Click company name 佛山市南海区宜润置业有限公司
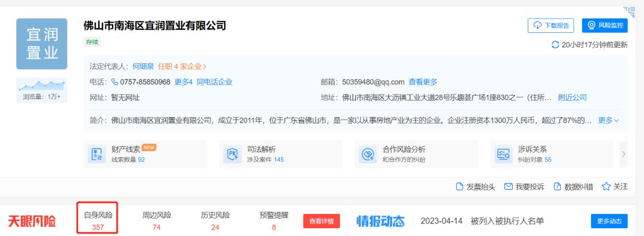The image size is (644, 236). (154, 26)
